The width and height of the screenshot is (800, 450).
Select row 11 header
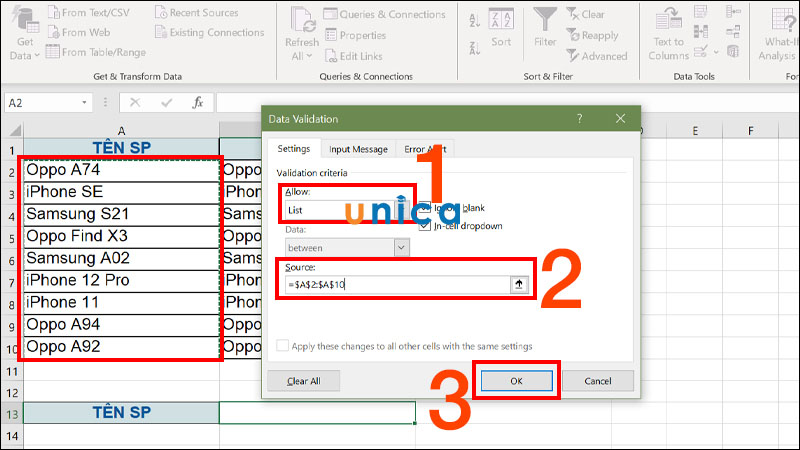coord(12,371)
